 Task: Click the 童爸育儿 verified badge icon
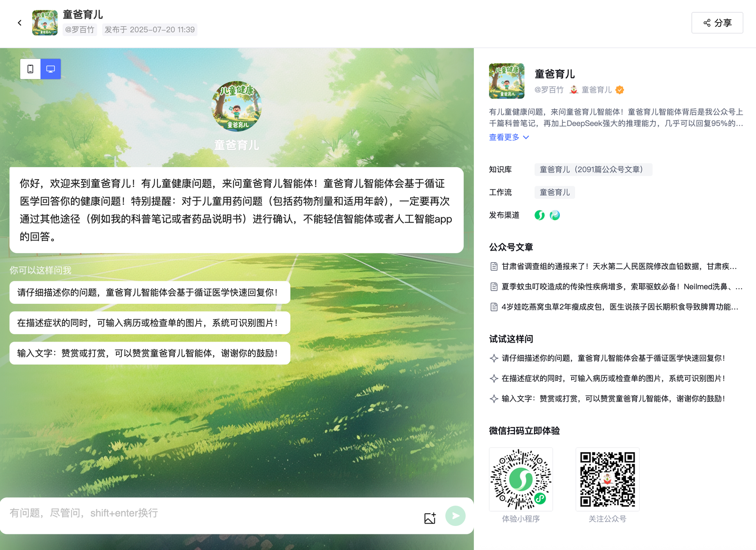click(x=620, y=90)
